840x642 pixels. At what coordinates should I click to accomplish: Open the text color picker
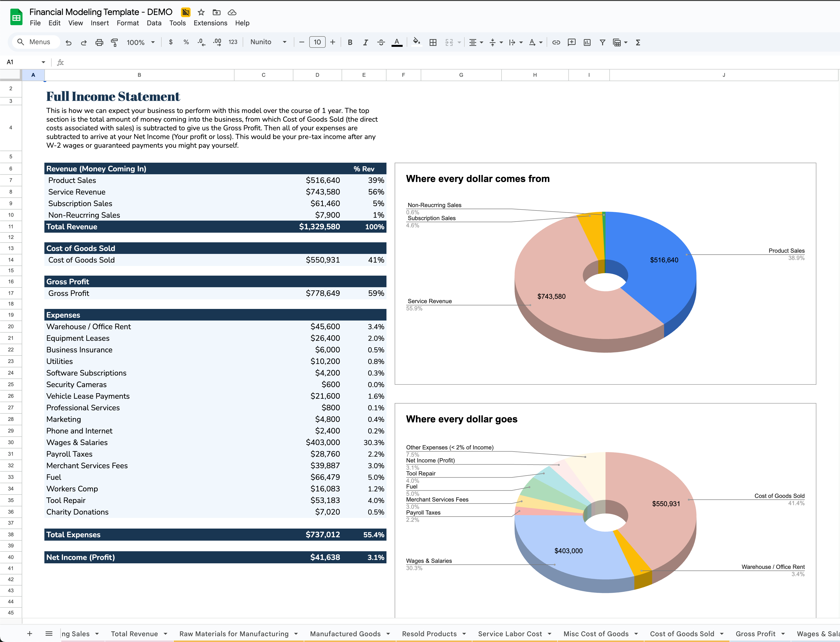(x=397, y=42)
